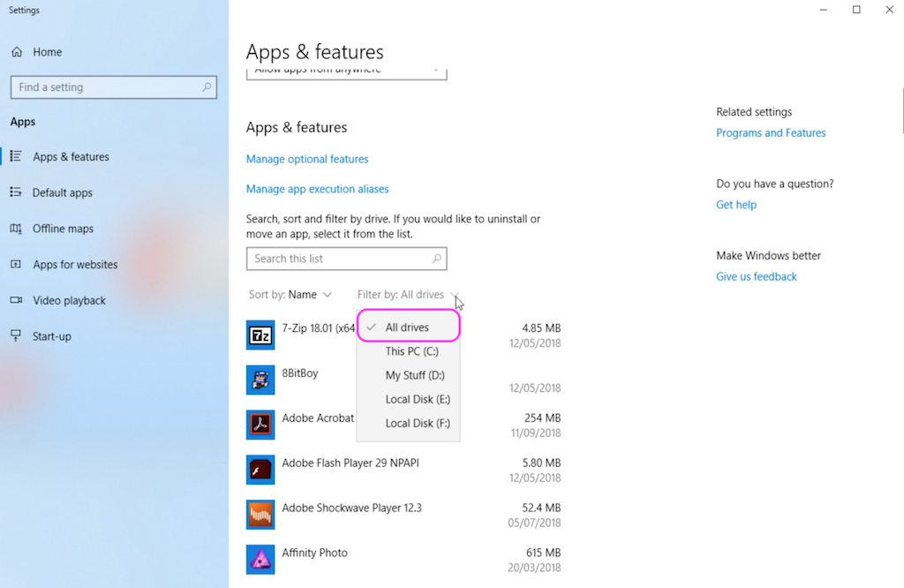Click the Get help link

[736, 205]
